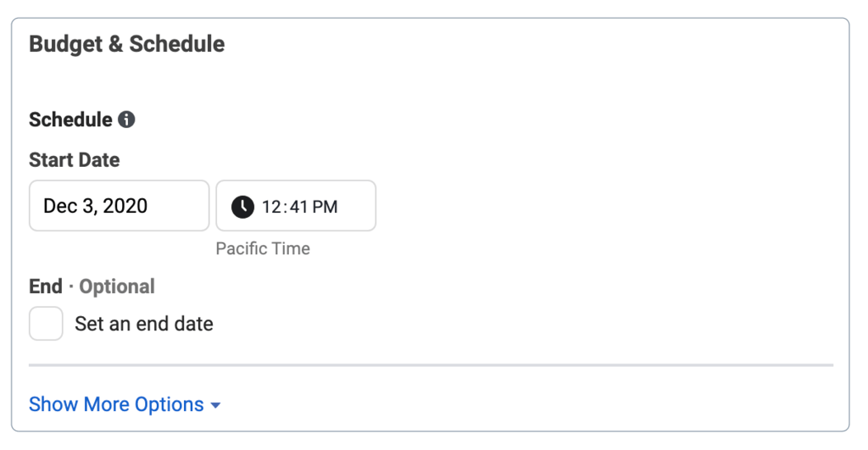Viewport: 868px width, 450px height.
Task: Click blank area right of date field
Action: [593, 206]
